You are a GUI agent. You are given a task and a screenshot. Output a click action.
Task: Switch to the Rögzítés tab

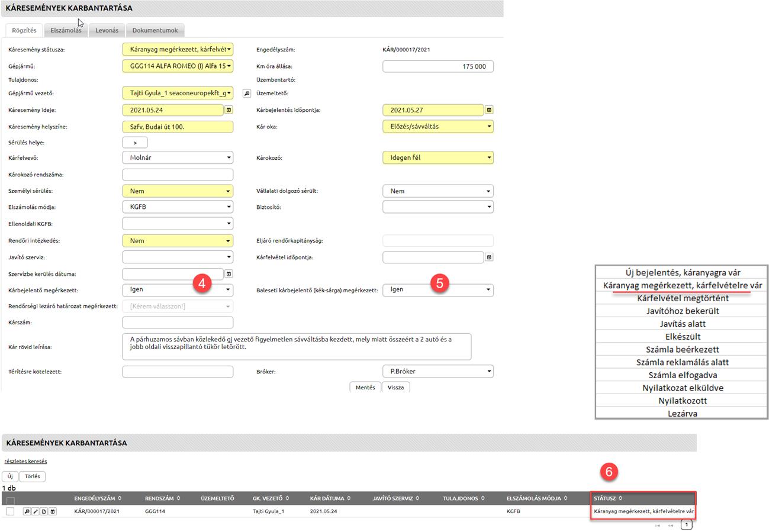pos(24,30)
